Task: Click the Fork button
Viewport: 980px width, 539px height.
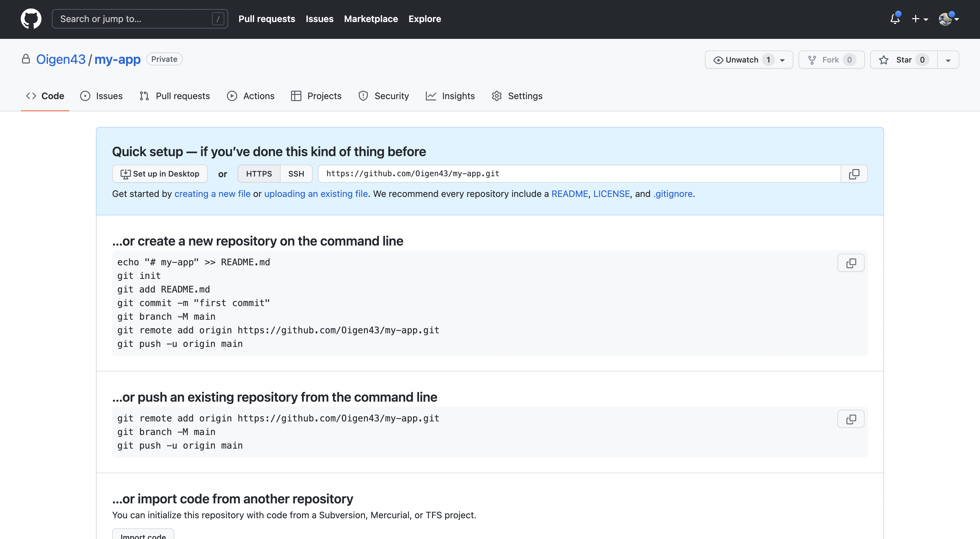Action: tap(831, 60)
